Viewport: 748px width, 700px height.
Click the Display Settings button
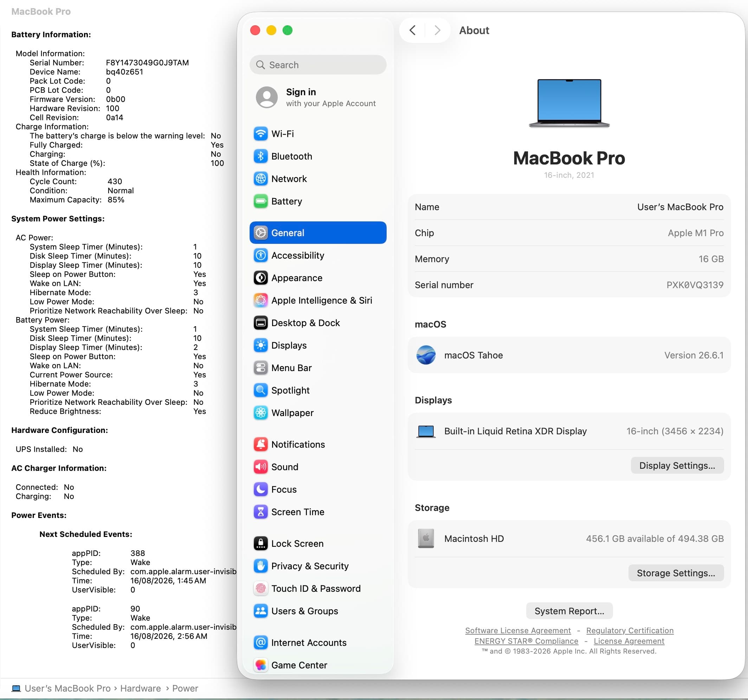click(677, 466)
